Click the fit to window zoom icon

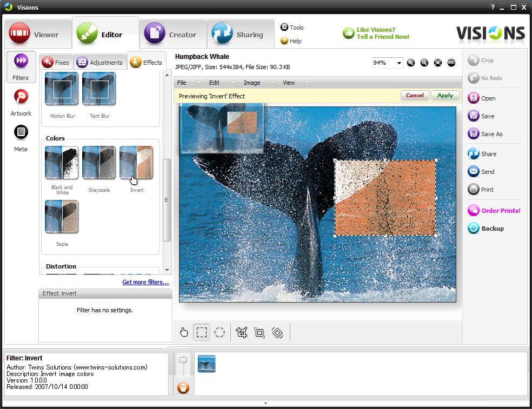click(x=438, y=63)
